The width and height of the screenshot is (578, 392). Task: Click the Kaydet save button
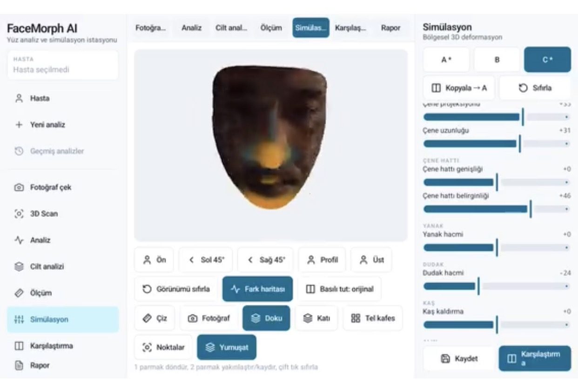(459, 358)
